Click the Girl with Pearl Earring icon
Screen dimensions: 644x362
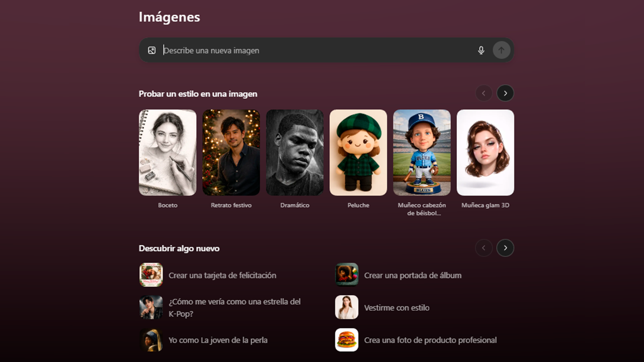(151, 340)
